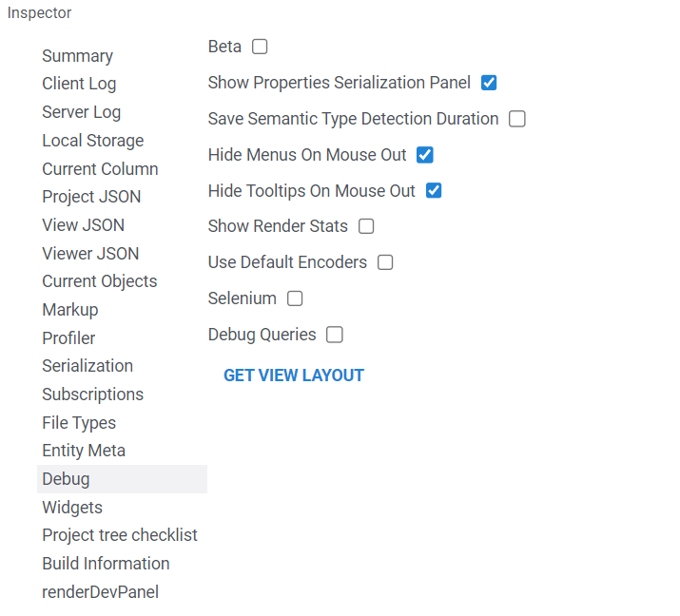680x616 pixels.
Task: Enable Save Semantic Type Detection Duration
Action: click(517, 119)
